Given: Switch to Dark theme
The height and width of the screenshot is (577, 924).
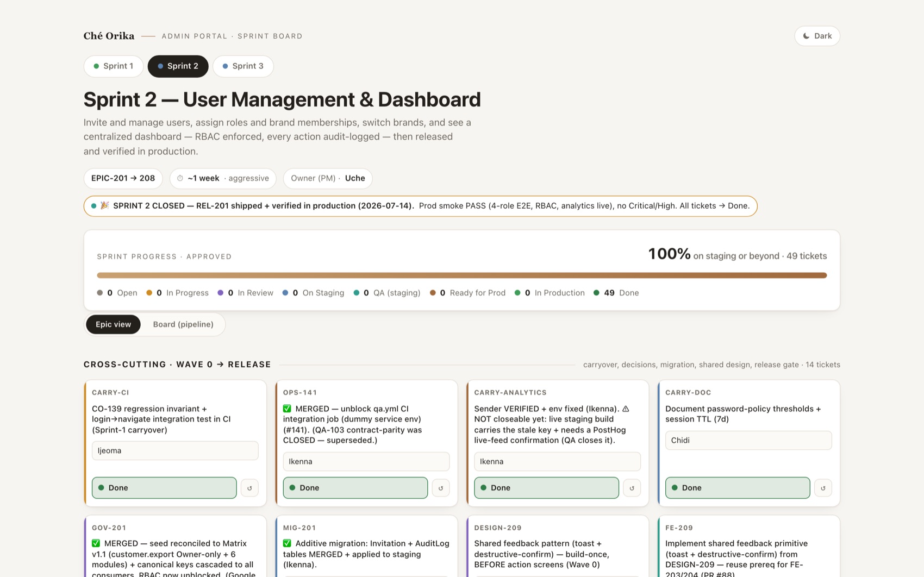Looking at the screenshot, I should (x=817, y=36).
